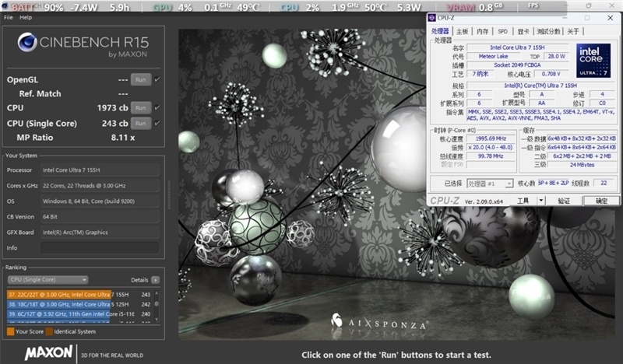Run the CPU benchmark test
623x364 pixels.
[140, 108]
